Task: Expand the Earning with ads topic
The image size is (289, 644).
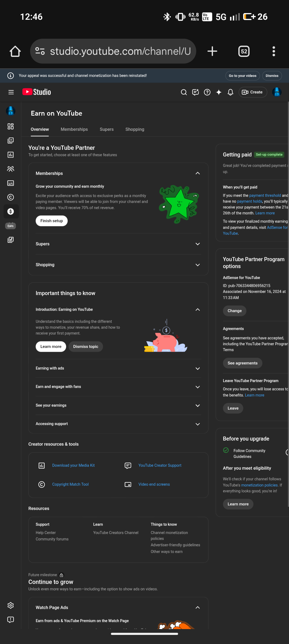Action: (198, 368)
